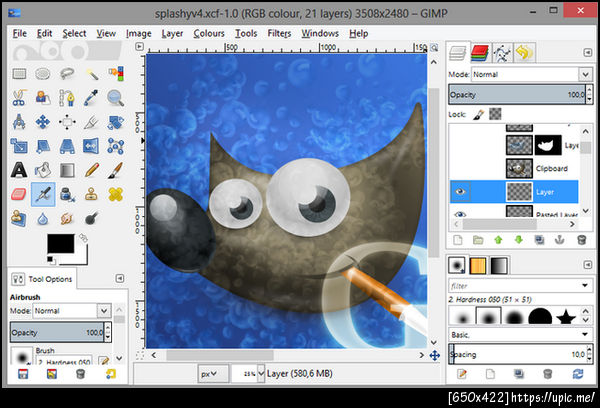Viewport: 600px width, 408px height.
Task: Swap foreground and background colours
Action: [83, 238]
